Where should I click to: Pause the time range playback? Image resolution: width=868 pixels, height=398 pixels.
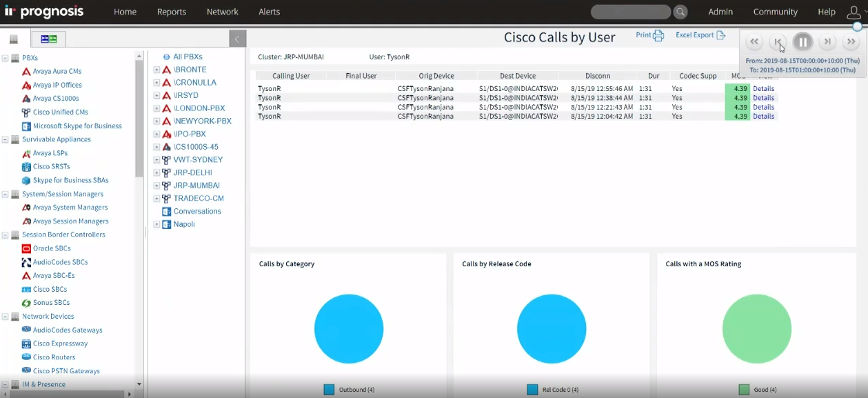click(803, 42)
